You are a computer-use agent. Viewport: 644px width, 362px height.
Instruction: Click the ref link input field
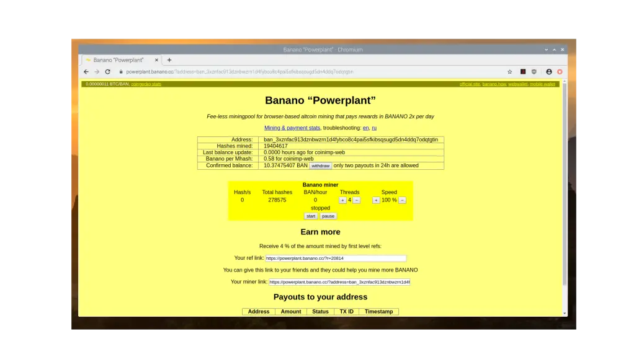(336, 258)
